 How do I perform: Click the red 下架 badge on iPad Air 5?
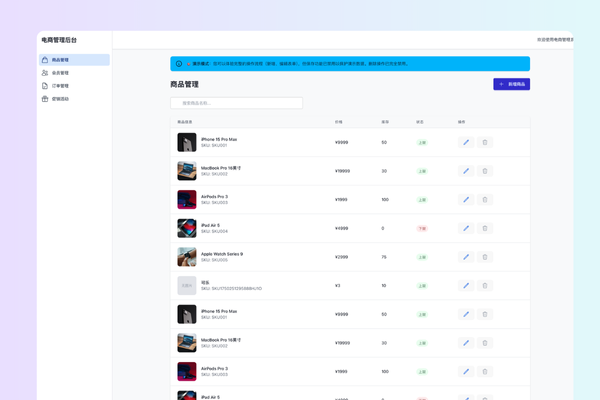(x=422, y=229)
